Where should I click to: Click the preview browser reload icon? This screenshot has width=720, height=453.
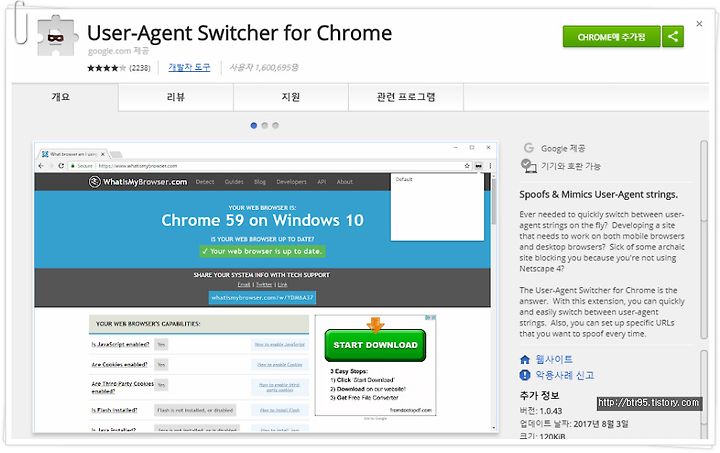tap(61, 166)
